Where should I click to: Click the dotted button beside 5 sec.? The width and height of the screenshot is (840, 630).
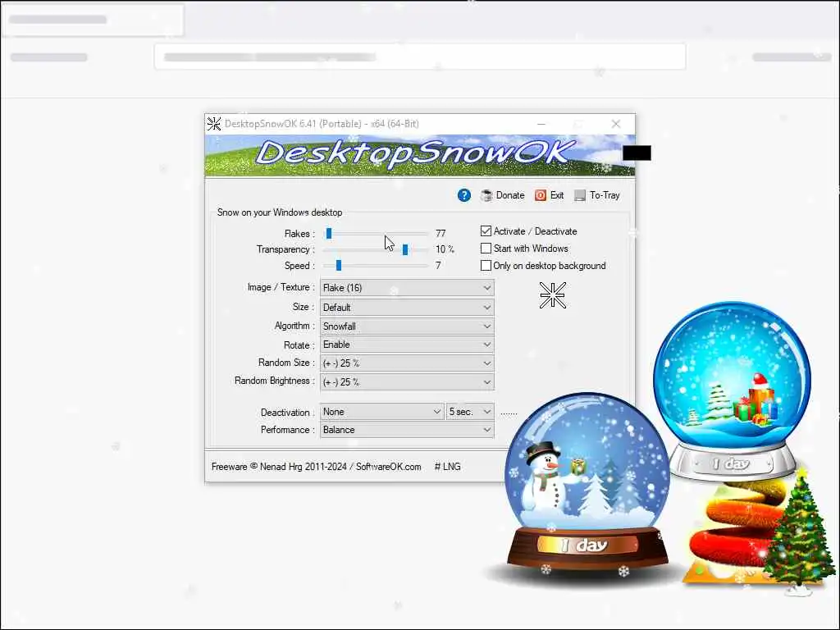(x=509, y=413)
